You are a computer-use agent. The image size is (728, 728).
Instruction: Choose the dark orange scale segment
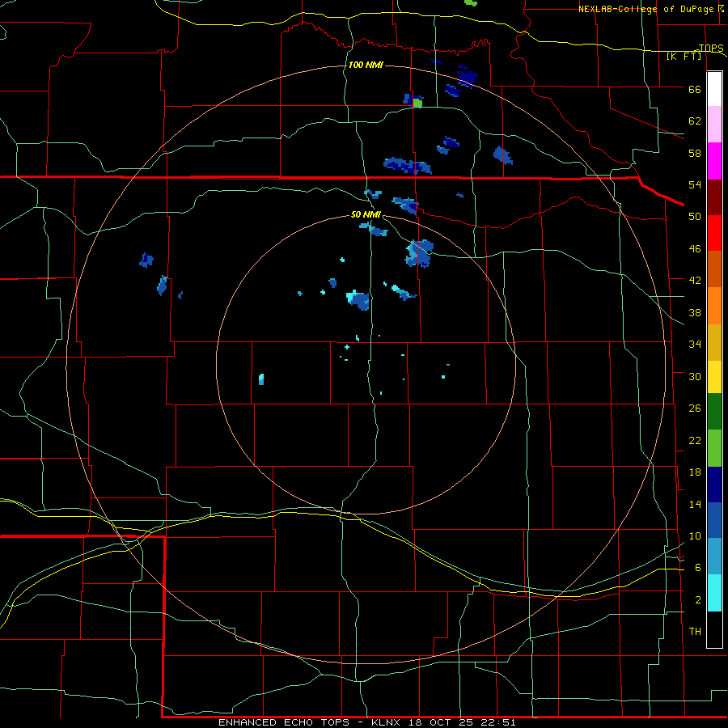tap(714, 269)
